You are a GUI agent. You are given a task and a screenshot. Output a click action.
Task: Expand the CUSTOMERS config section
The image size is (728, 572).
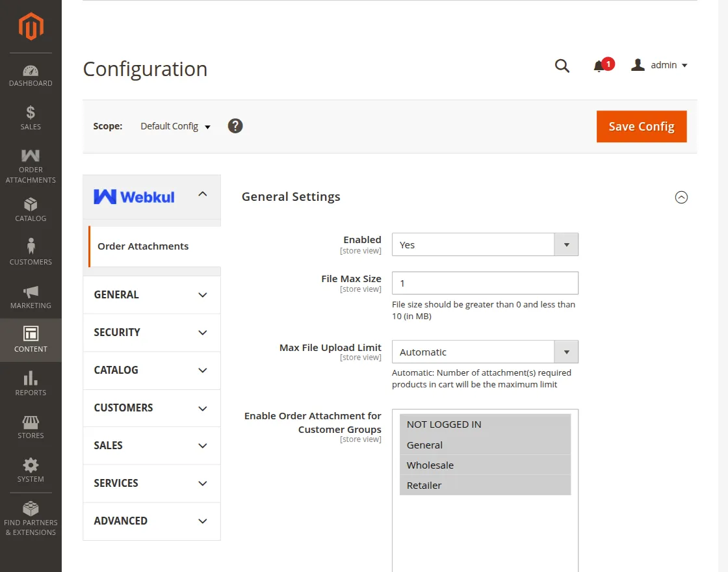152,408
